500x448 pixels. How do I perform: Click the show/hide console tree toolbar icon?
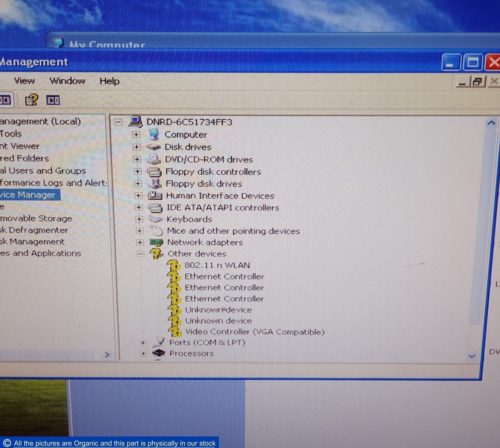pyautogui.click(x=5, y=100)
